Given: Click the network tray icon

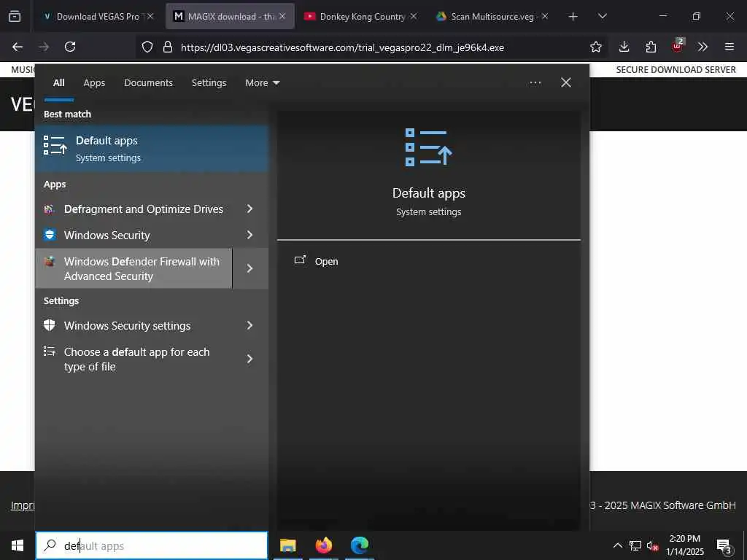Looking at the screenshot, I should (635, 545).
